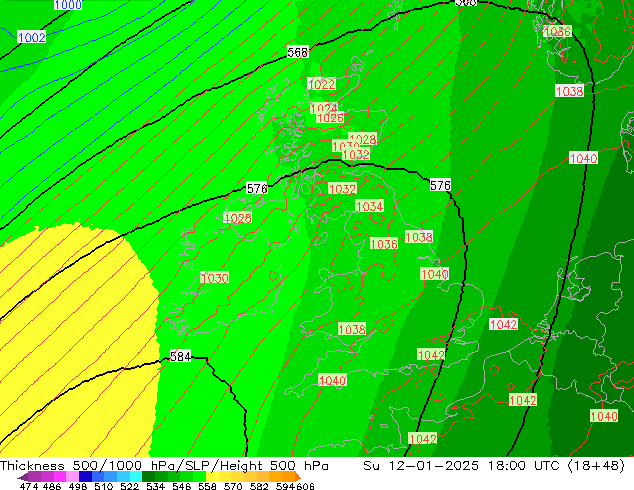Click the 474 legend value
The width and height of the screenshot is (634, 490).
coord(29,486)
